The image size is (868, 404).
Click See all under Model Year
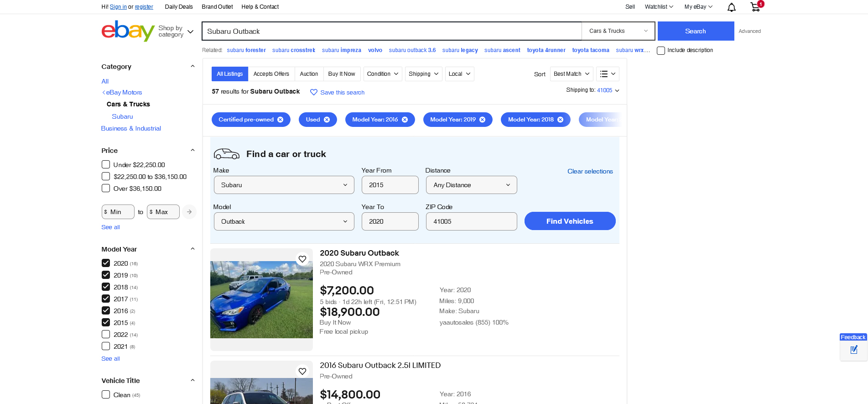point(110,359)
